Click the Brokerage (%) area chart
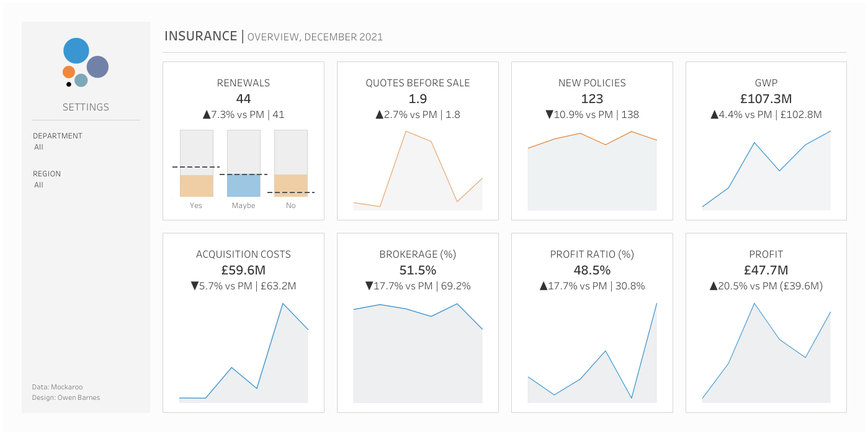Viewport: 868px width, 434px height. point(418,353)
